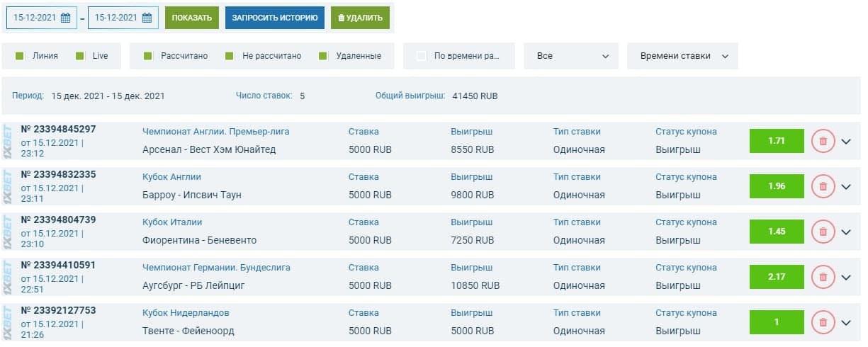868x347 pixels.
Task: Click ЗАПРОСИТЬ ИСТОРИЮ button
Action: point(275,18)
